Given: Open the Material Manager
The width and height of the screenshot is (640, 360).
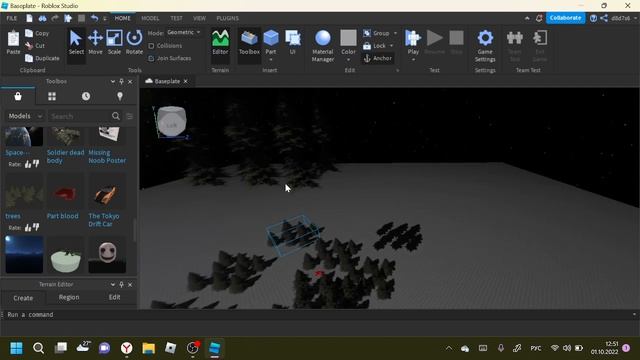Looking at the screenshot, I should pos(323,46).
